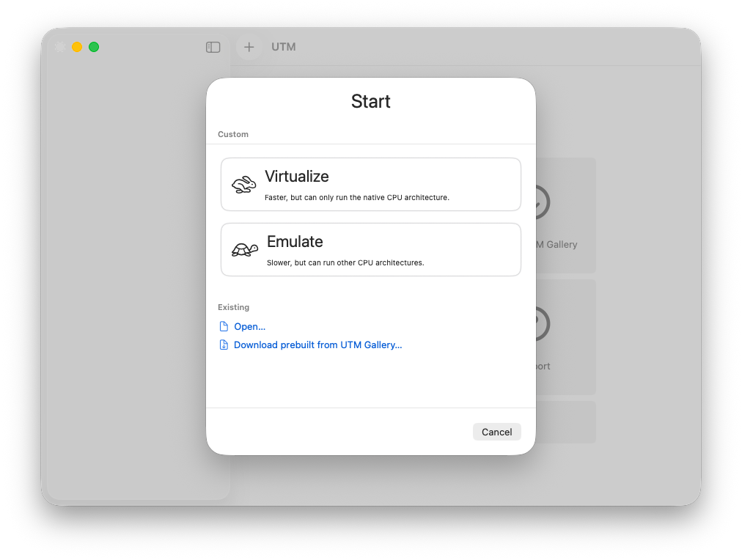Click the circular icon above the port label

(x=540, y=323)
